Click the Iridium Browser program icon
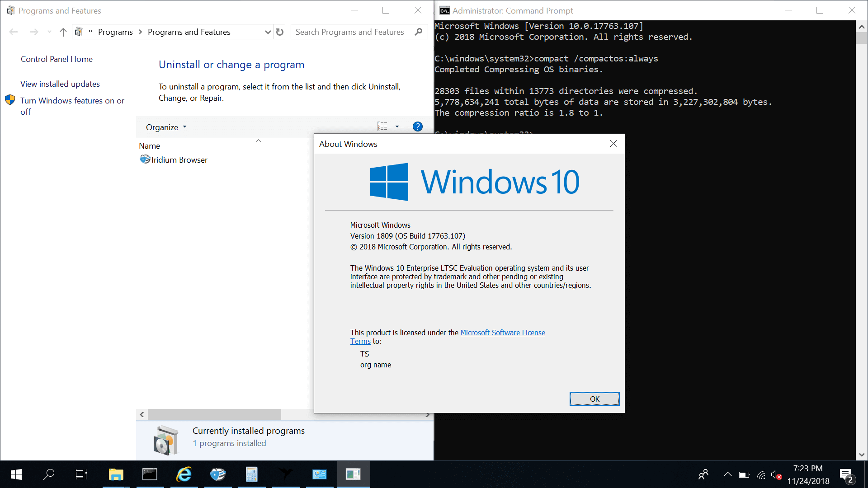The image size is (868, 488). [145, 160]
